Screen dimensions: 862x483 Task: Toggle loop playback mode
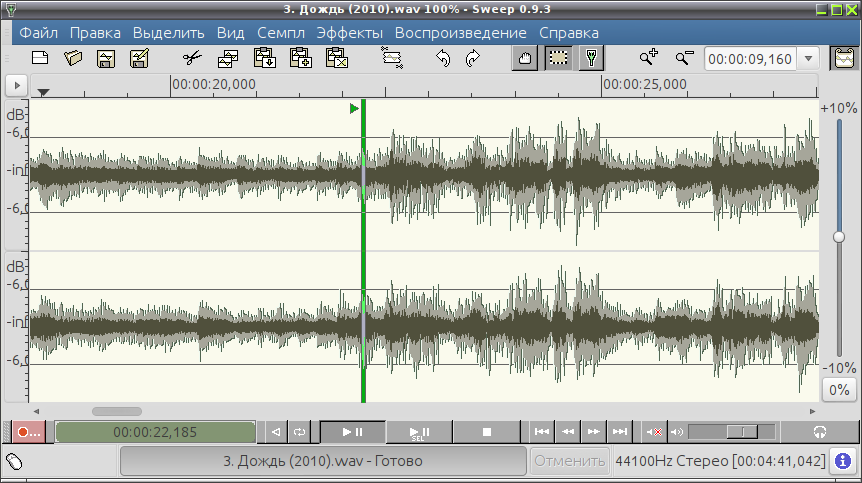pos(300,432)
